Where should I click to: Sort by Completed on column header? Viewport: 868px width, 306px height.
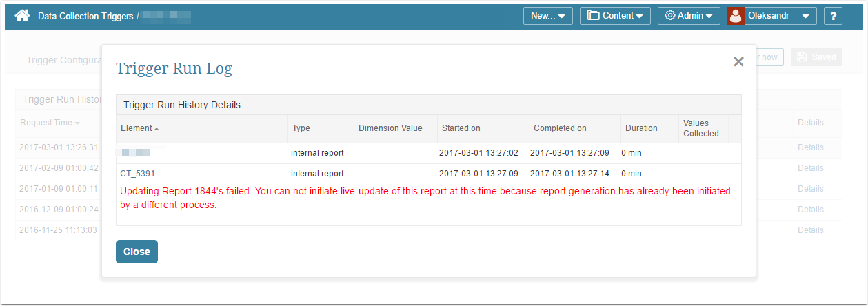560,128
